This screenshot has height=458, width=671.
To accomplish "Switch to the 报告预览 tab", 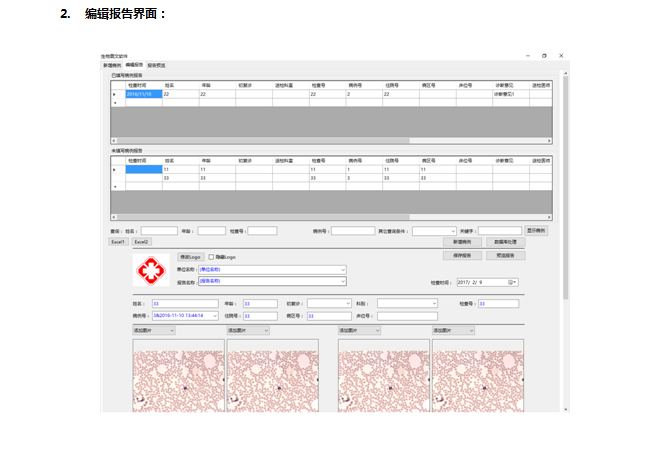I will coord(158,65).
